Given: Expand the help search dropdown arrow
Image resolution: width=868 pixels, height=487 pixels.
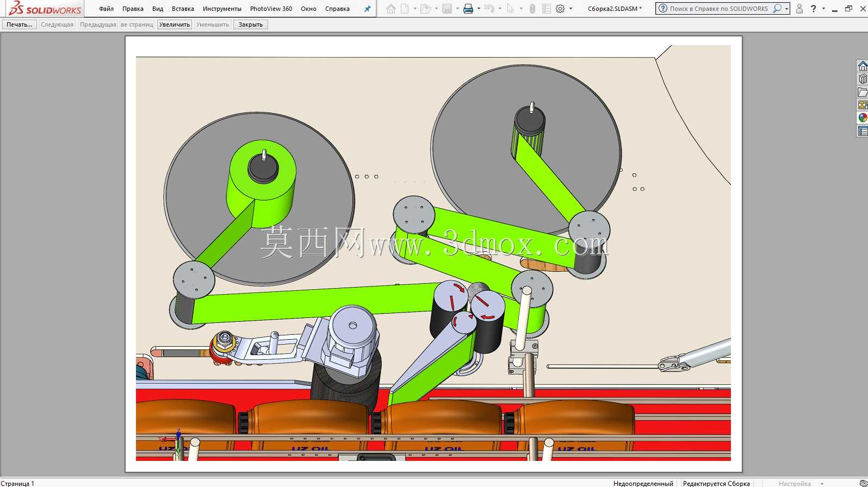Looking at the screenshot, I should click(786, 9).
